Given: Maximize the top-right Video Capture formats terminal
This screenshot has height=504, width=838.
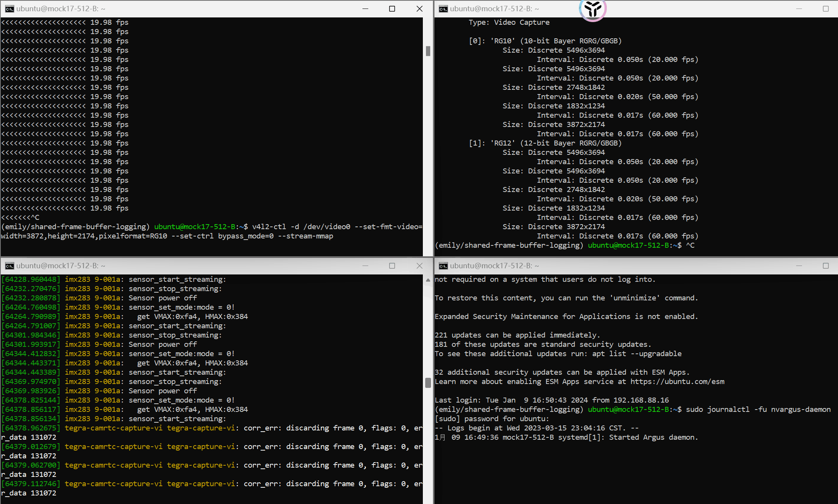Looking at the screenshot, I should pos(826,9).
